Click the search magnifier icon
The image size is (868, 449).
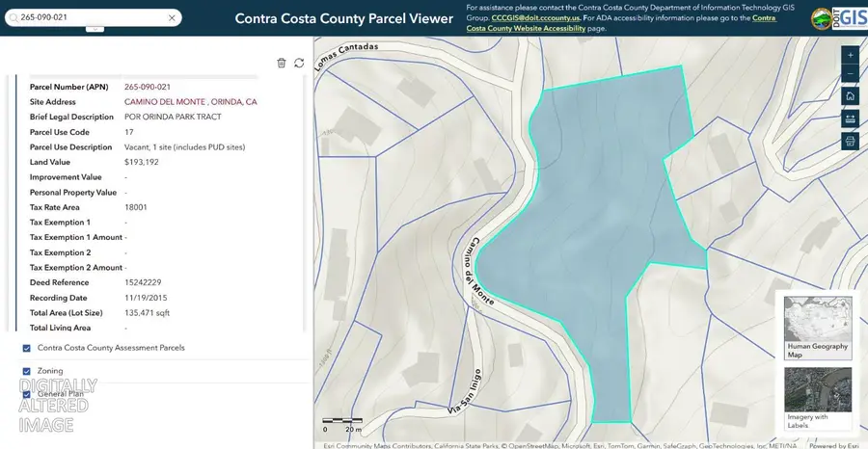coord(14,17)
